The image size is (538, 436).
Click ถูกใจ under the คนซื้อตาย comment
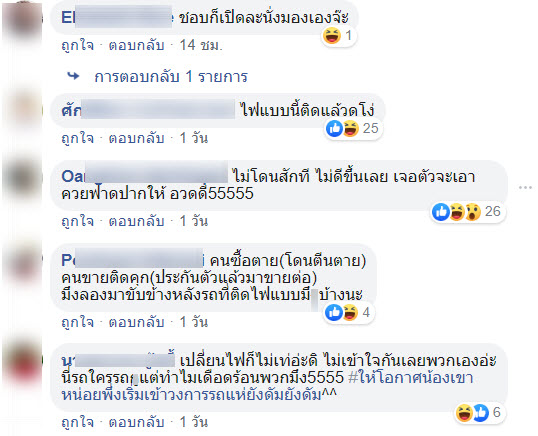pos(78,322)
